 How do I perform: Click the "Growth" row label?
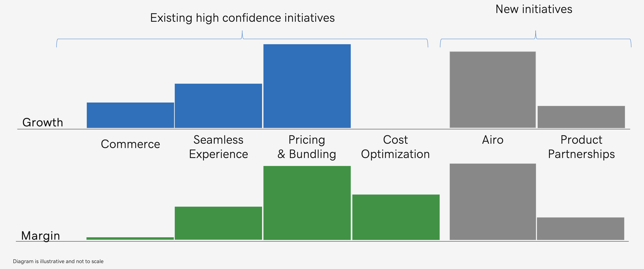43,122
